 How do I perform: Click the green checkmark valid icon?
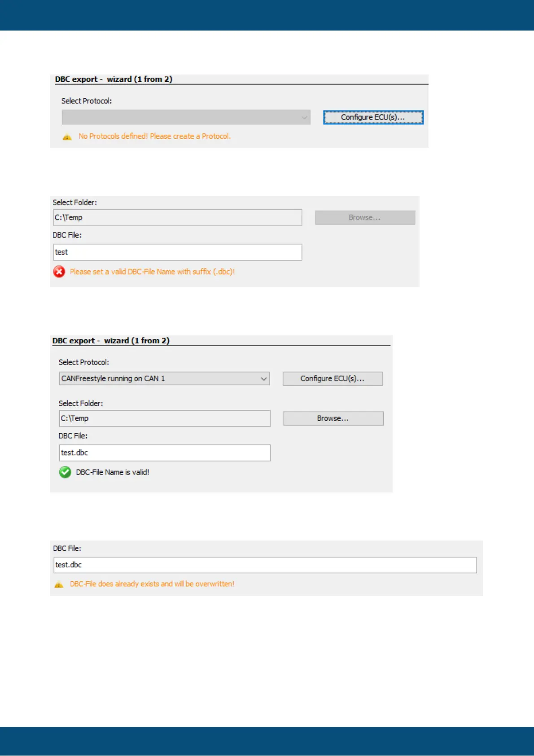65,472
